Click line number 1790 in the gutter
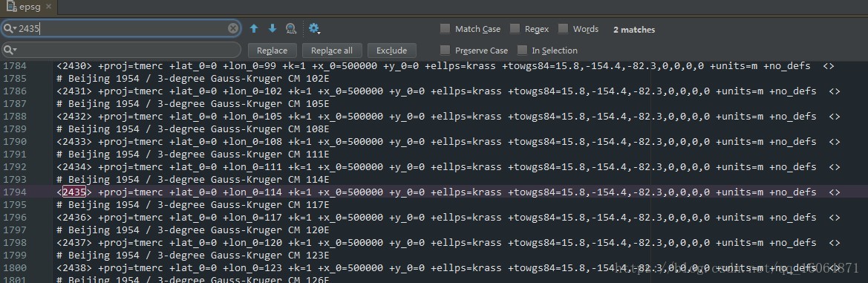Screen dimensions: 868x283 (x=14, y=142)
